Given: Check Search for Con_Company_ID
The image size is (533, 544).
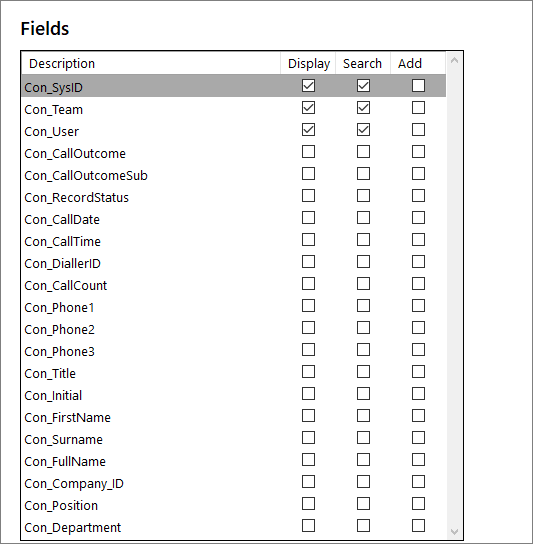Looking at the screenshot, I should pyautogui.click(x=363, y=482).
